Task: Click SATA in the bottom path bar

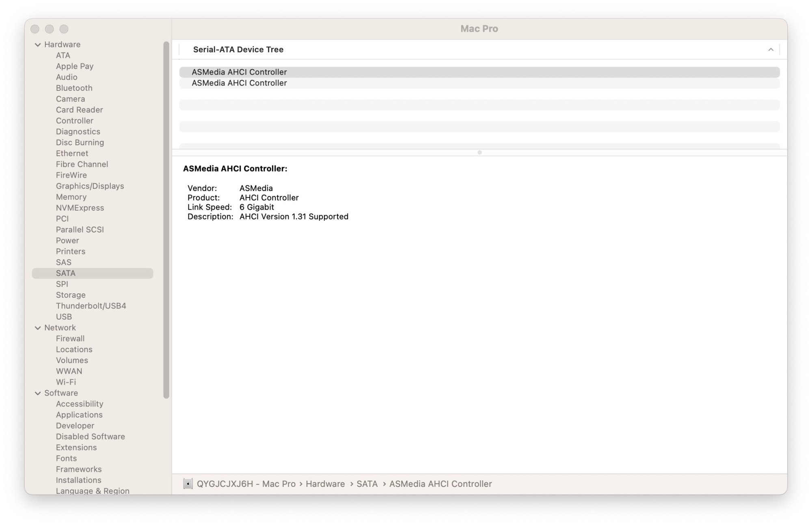Action: (367, 484)
